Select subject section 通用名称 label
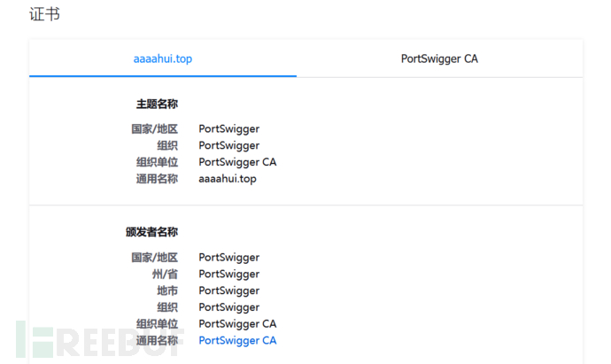The image size is (611, 364). coord(157,179)
